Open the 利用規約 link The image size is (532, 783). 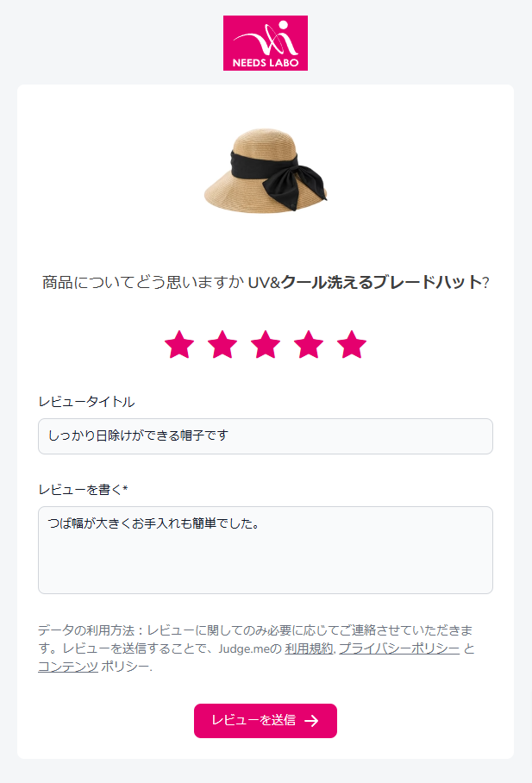(309, 648)
